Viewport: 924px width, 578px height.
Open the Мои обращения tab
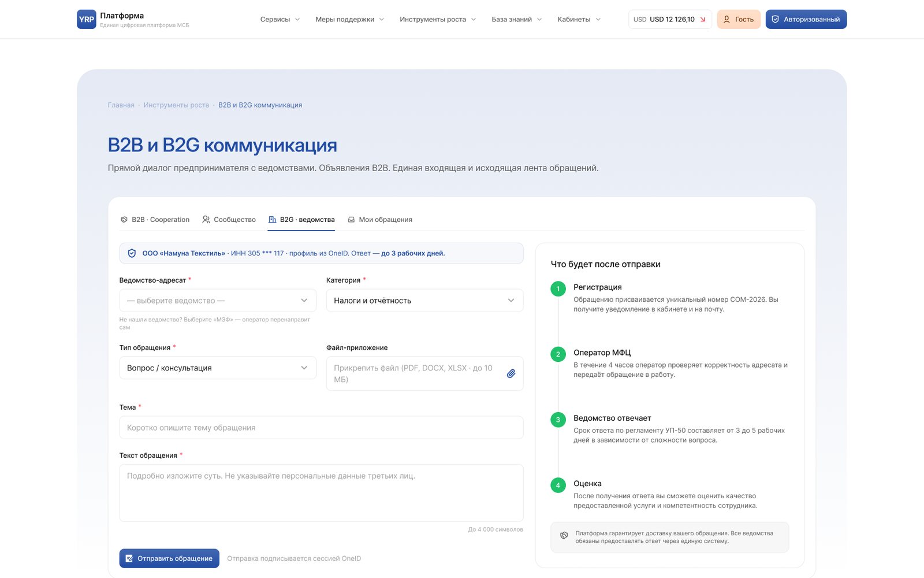379,220
